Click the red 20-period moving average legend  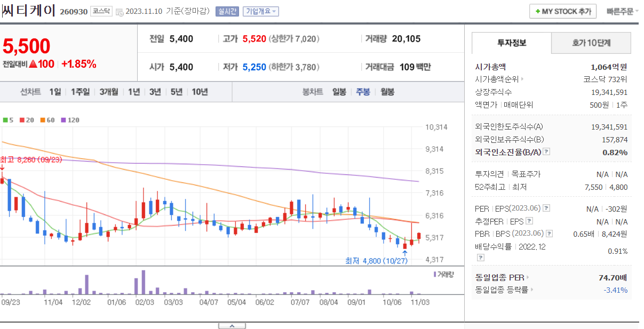[x=27, y=120]
